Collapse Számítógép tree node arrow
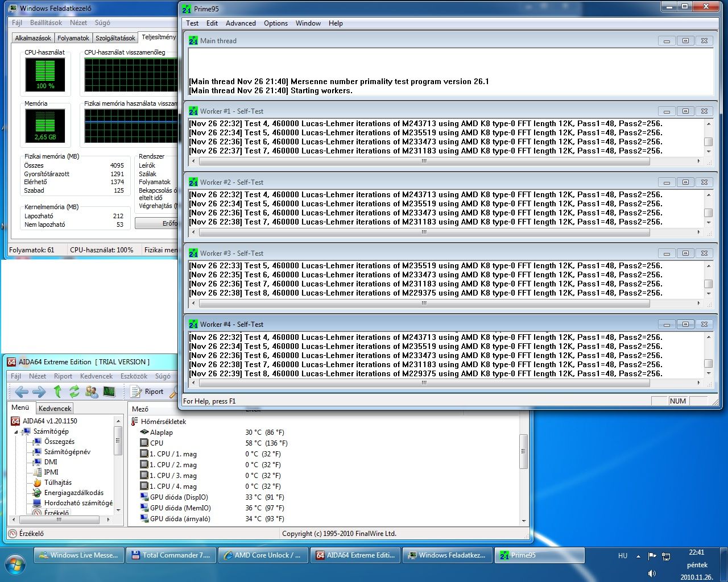The image size is (728, 582). [x=16, y=432]
